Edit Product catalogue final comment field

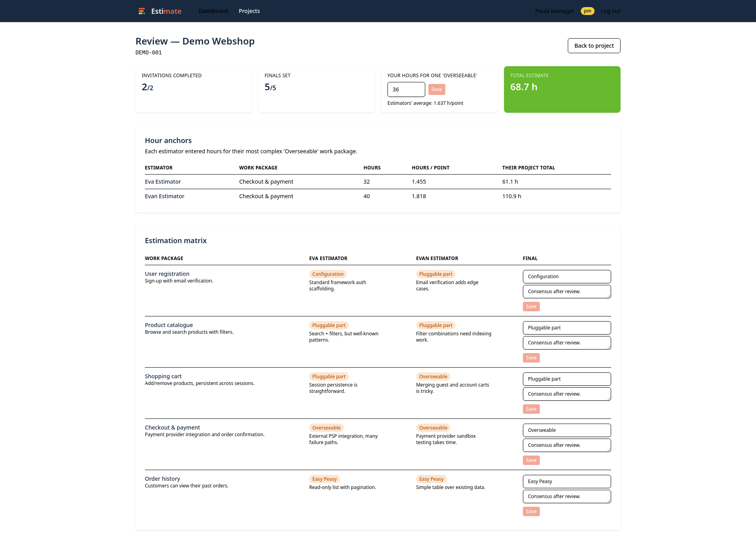pyautogui.click(x=567, y=343)
